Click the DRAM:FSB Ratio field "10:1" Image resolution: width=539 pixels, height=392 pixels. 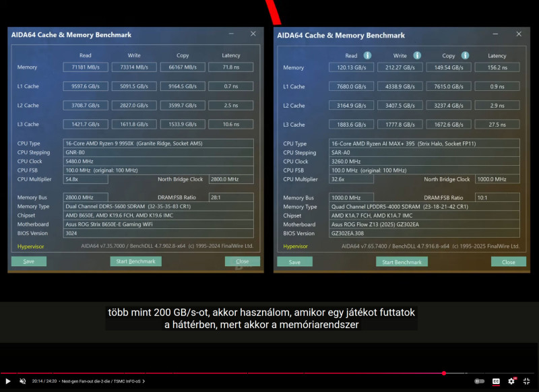[497, 197]
